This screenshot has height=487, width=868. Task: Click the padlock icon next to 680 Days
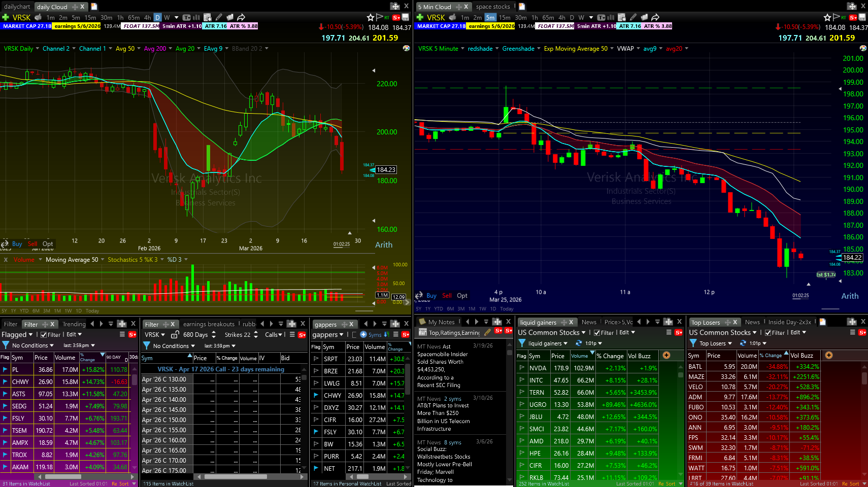click(175, 335)
